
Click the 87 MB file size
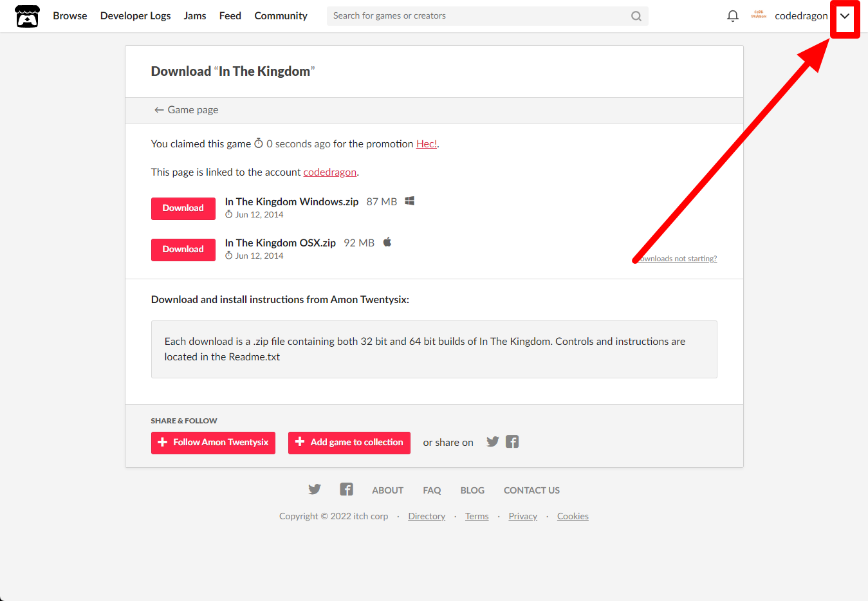[x=382, y=202]
